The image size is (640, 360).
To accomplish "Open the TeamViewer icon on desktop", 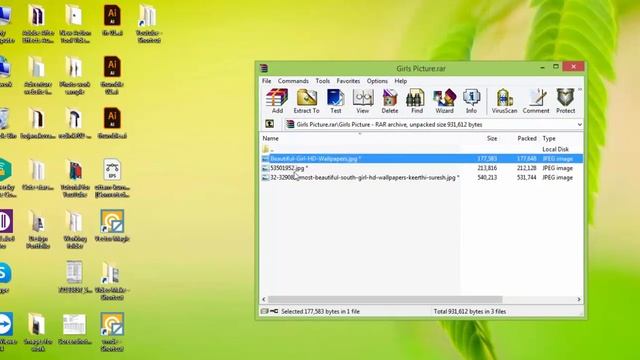I will coord(6,324).
